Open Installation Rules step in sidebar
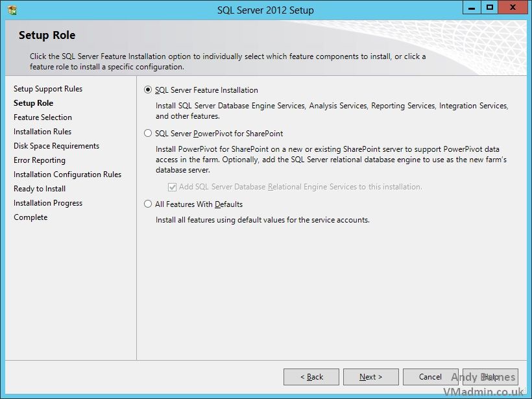 tap(43, 132)
